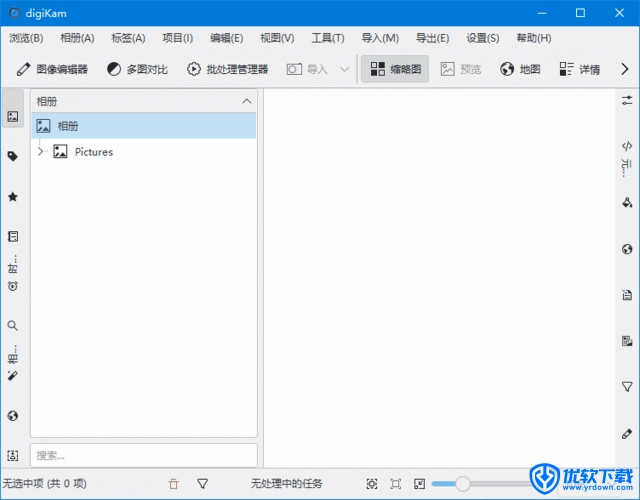
Task: Open the Albums sidebar tab icon
Action: coord(13,116)
